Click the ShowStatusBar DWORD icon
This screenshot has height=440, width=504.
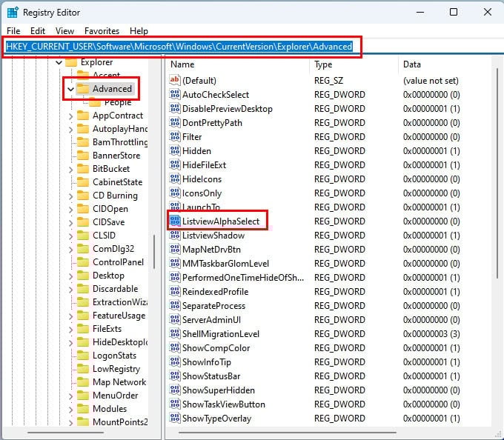click(x=175, y=376)
